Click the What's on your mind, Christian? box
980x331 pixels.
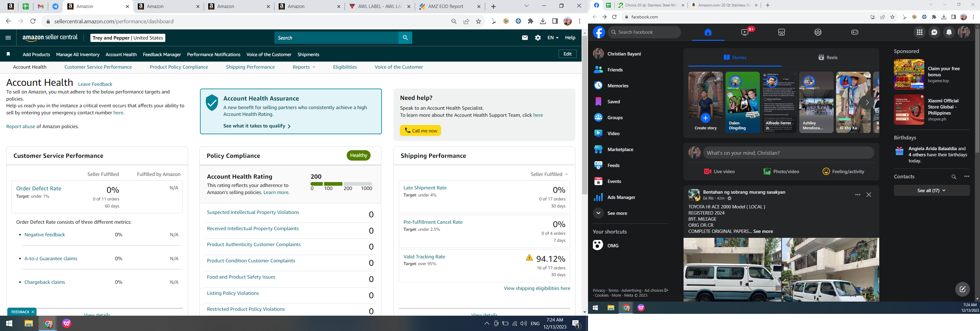tap(788, 153)
